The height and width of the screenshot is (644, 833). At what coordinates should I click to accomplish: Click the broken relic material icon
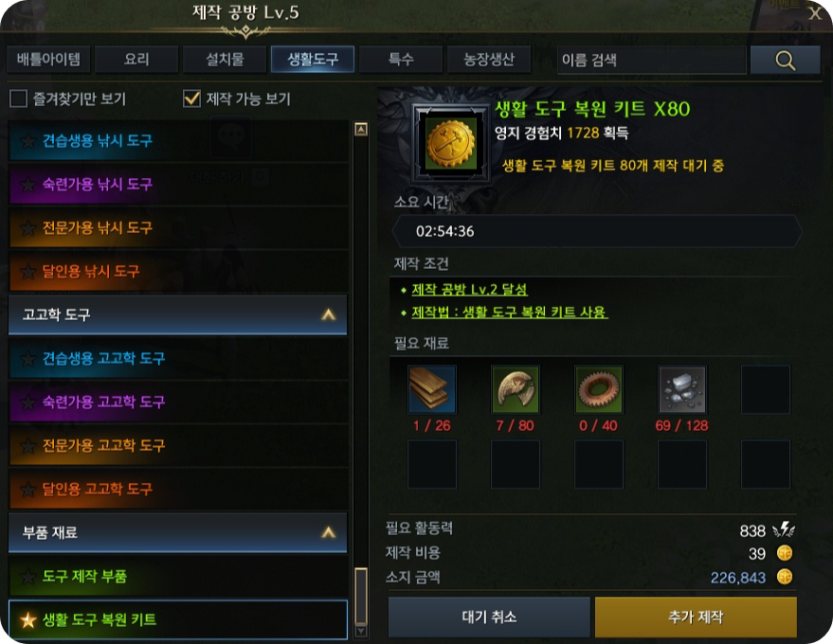point(516,389)
